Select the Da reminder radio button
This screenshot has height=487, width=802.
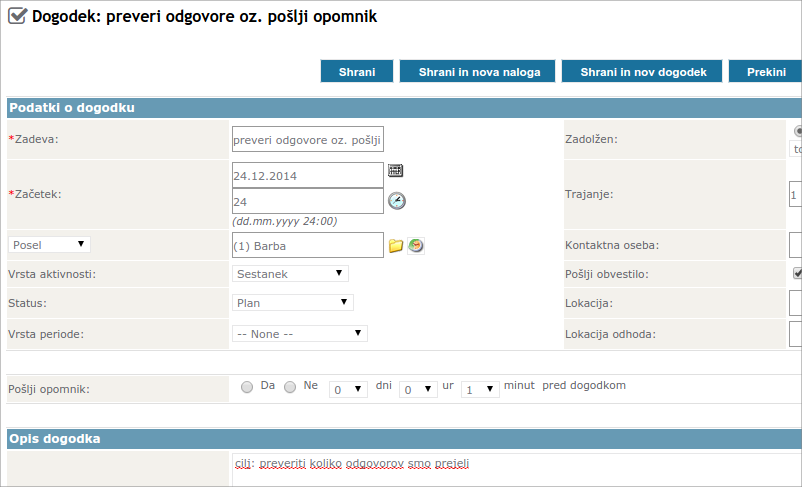[247, 387]
